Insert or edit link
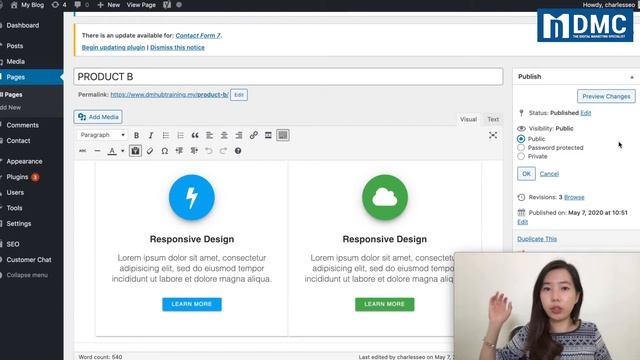The height and width of the screenshot is (360, 640). (x=253, y=135)
